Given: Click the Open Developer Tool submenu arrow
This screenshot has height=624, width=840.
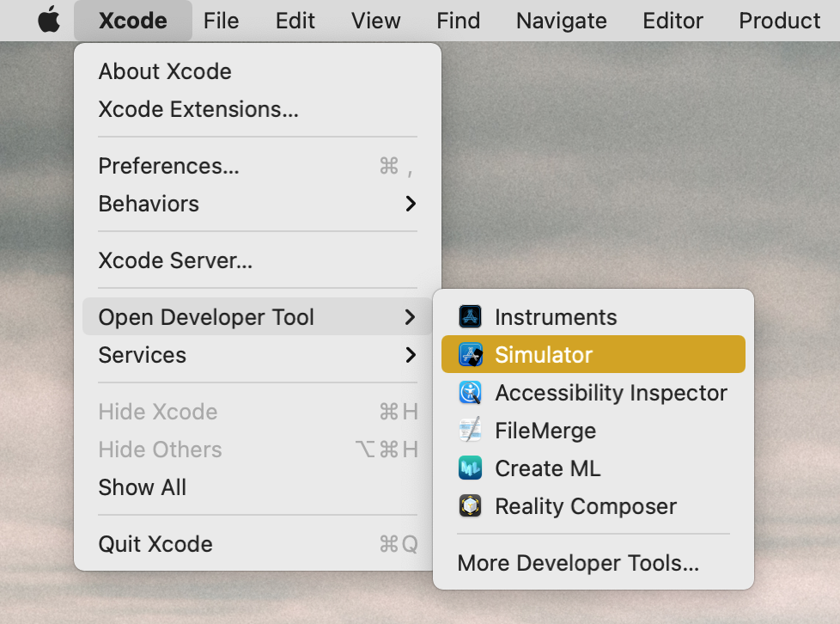Looking at the screenshot, I should click(411, 317).
